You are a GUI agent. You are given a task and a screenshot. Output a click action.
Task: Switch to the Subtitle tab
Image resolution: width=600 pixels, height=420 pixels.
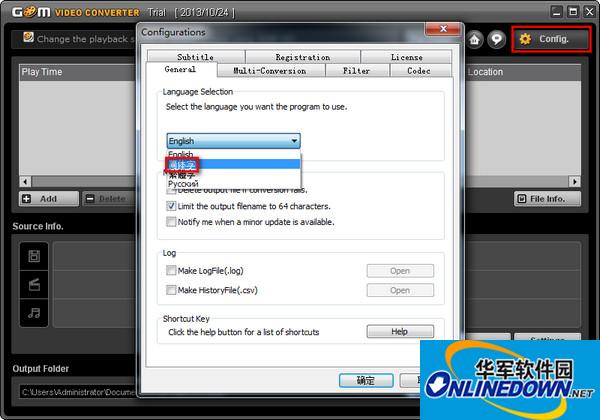pos(196,57)
